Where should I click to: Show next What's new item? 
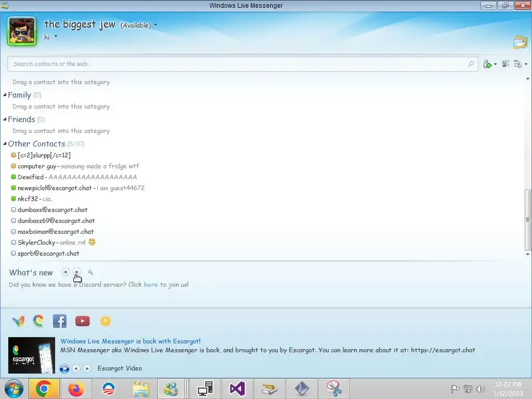coord(77,272)
